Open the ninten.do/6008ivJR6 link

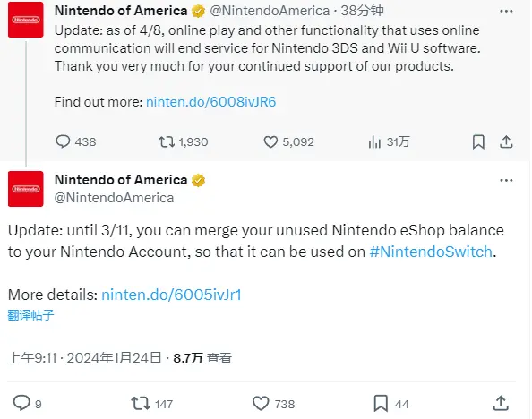(211, 102)
